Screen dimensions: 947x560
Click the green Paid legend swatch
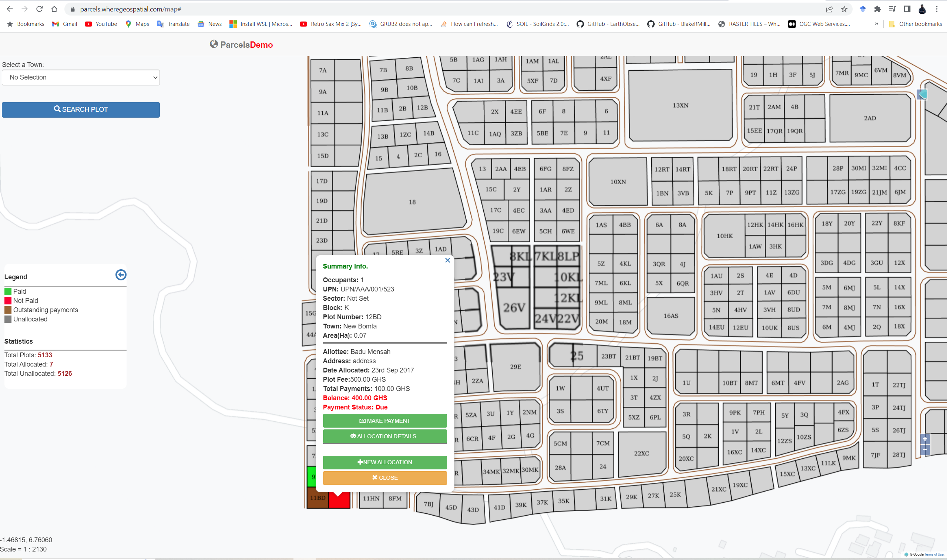(8, 291)
